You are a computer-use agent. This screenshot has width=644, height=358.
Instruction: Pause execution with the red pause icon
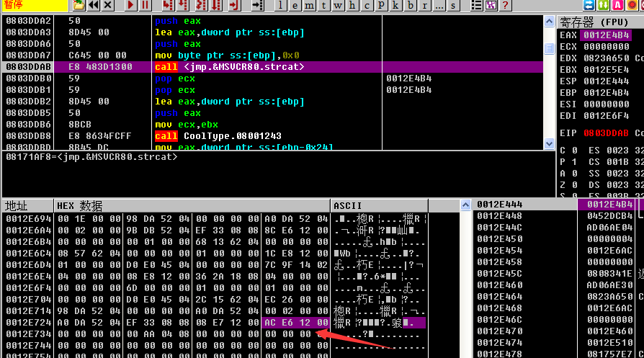146,5
